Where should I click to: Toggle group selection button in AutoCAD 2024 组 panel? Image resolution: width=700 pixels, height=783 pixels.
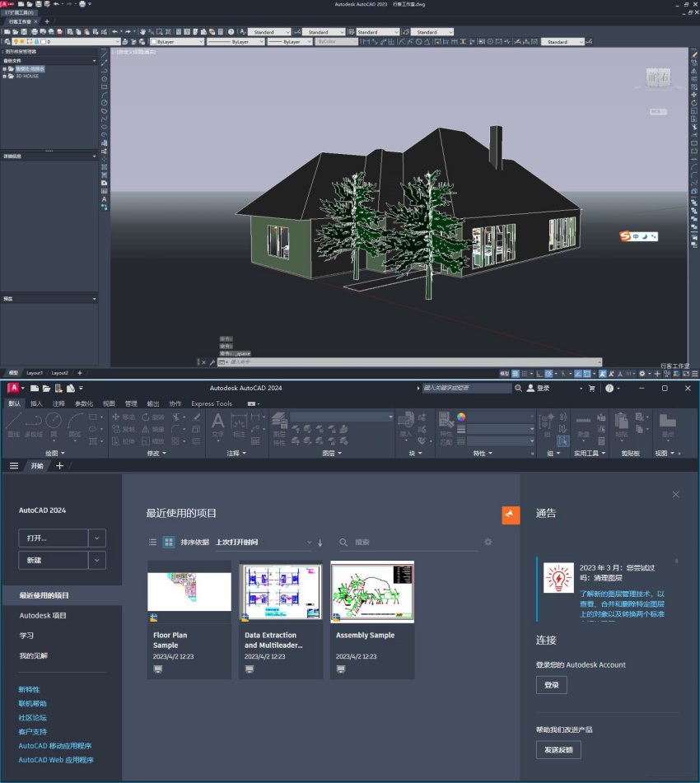[563, 441]
